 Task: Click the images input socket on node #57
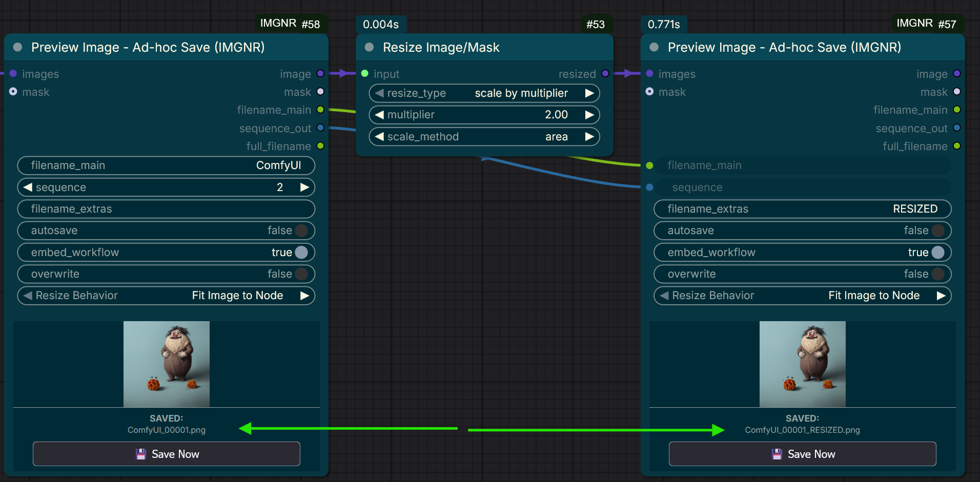650,74
